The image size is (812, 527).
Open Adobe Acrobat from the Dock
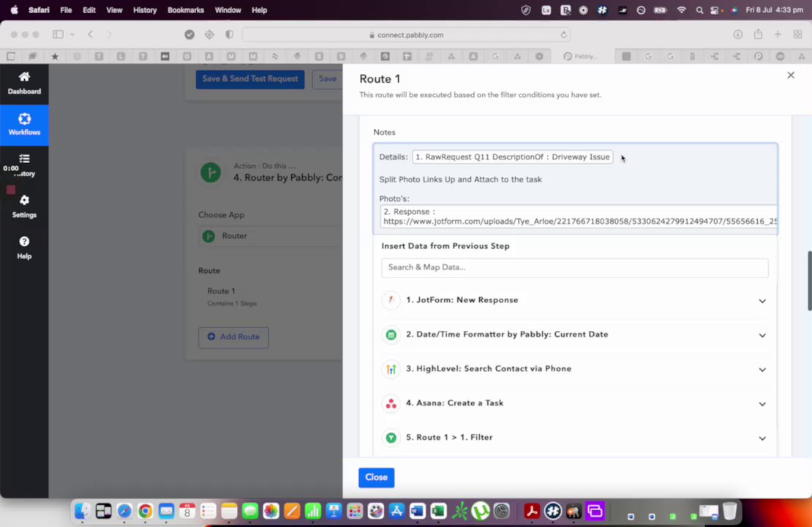pyautogui.click(x=531, y=512)
